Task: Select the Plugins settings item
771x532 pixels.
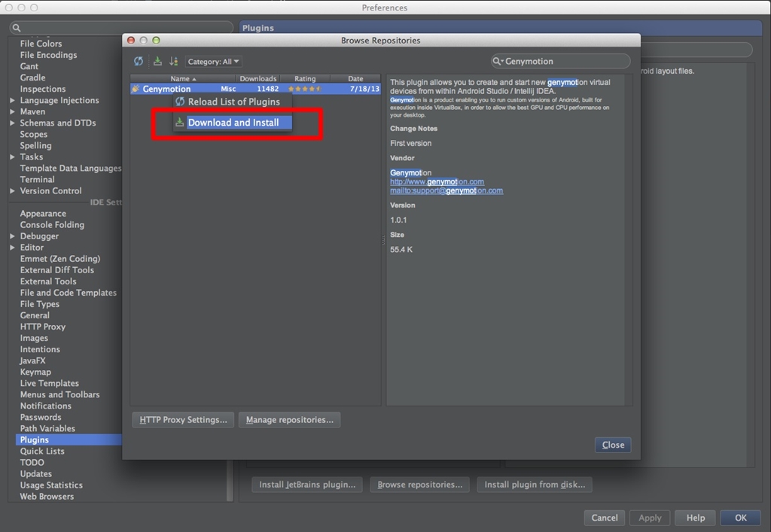Action: 69,439
